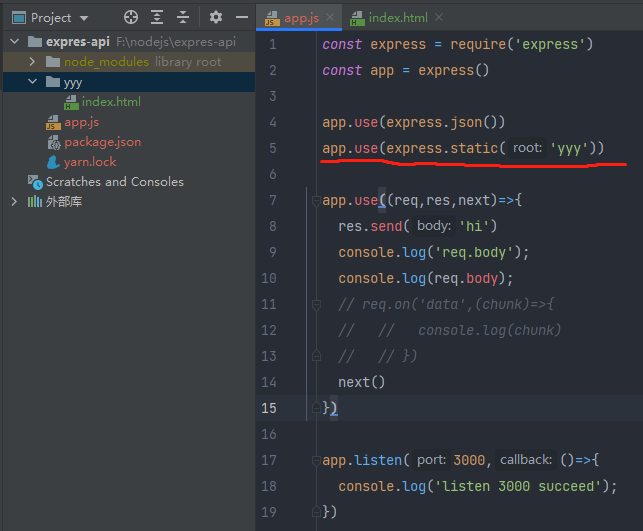Click the Expand All toolbar icon
This screenshot has width=643, height=531.
[x=157, y=17]
